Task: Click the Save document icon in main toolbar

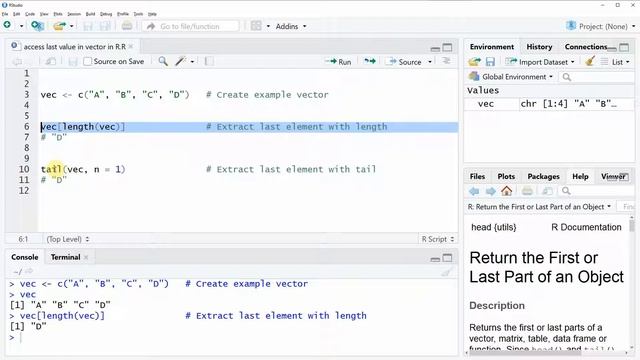Action: tap(88, 26)
